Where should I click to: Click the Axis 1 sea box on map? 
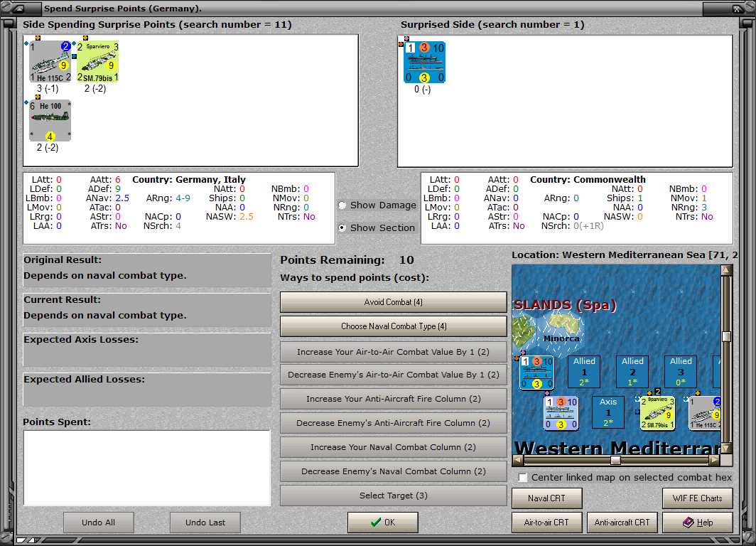(608, 412)
